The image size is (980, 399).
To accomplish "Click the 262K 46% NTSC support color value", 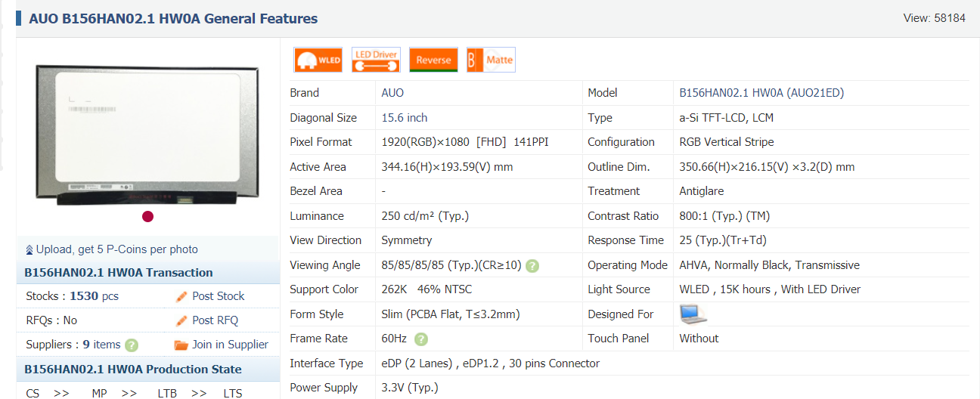I will tap(427, 289).
